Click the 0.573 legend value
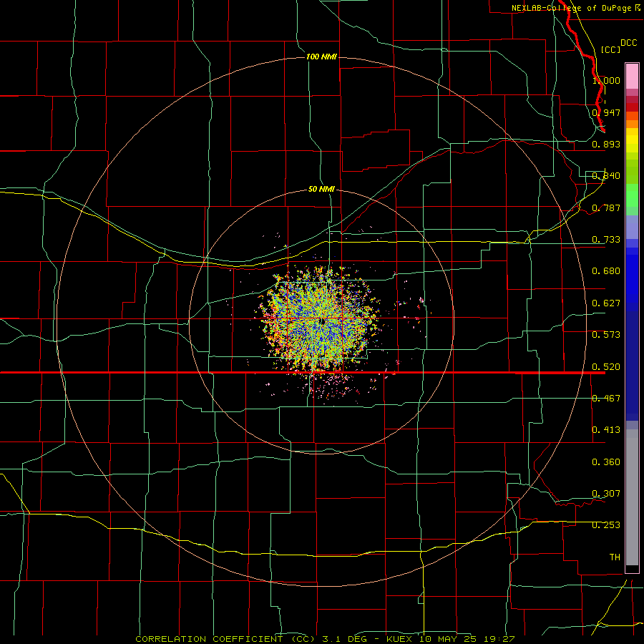This screenshot has height=644, width=644. [x=606, y=335]
